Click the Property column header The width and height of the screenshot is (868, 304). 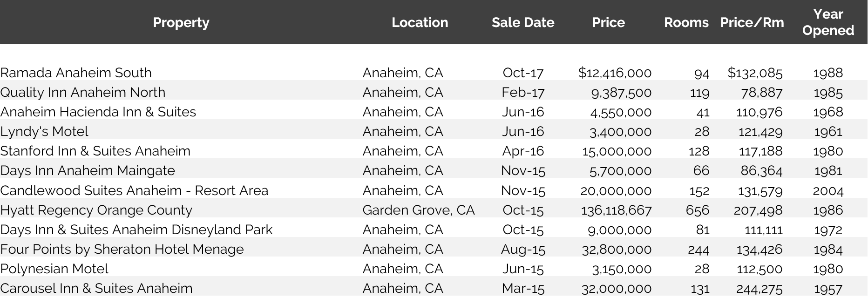click(x=181, y=22)
